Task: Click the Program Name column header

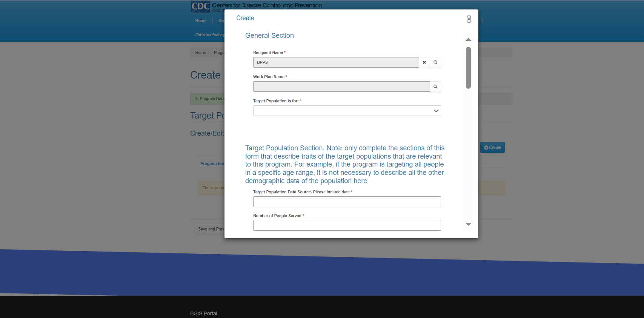Action: (x=212, y=164)
